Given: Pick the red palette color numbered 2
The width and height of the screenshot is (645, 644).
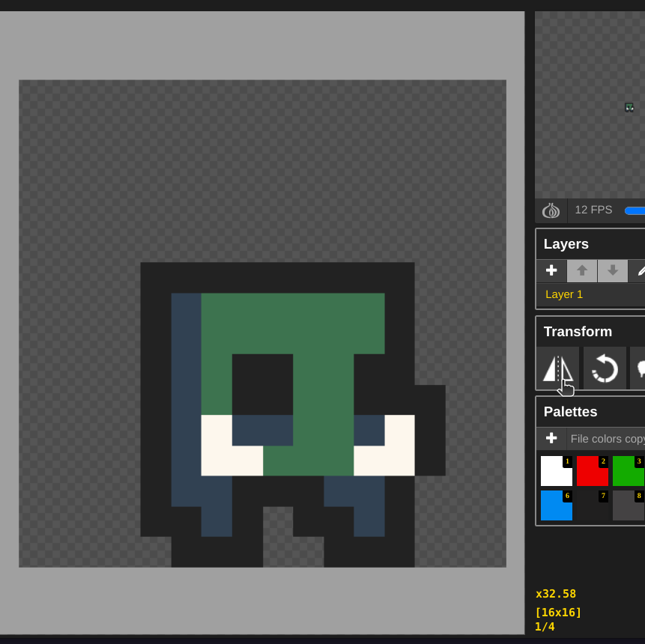Looking at the screenshot, I should point(590,473).
